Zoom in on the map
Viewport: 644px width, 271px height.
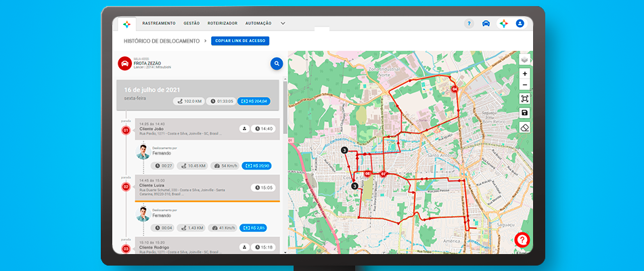[x=524, y=74]
